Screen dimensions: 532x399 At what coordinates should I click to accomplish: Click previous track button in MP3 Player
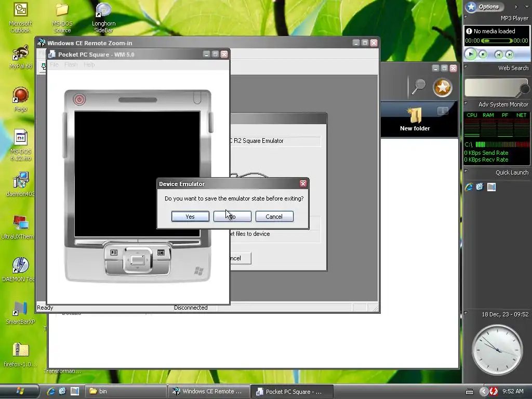[498, 54]
